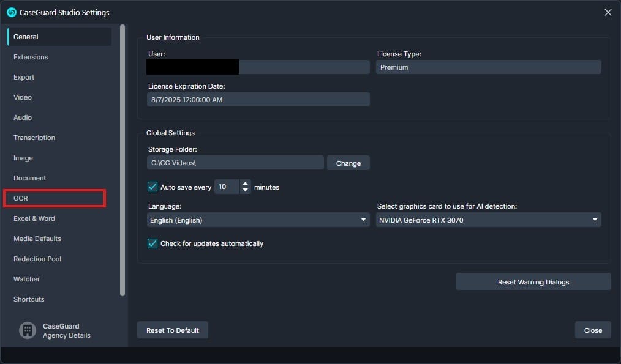621x364 pixels.
Task: Click Change to pick a storage folder
Action: [348, 163]
